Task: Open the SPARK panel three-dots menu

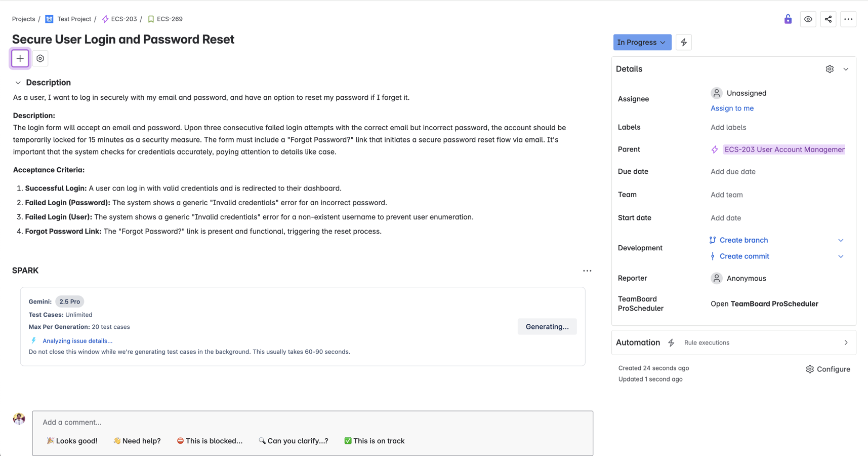Action: (587, 271)
